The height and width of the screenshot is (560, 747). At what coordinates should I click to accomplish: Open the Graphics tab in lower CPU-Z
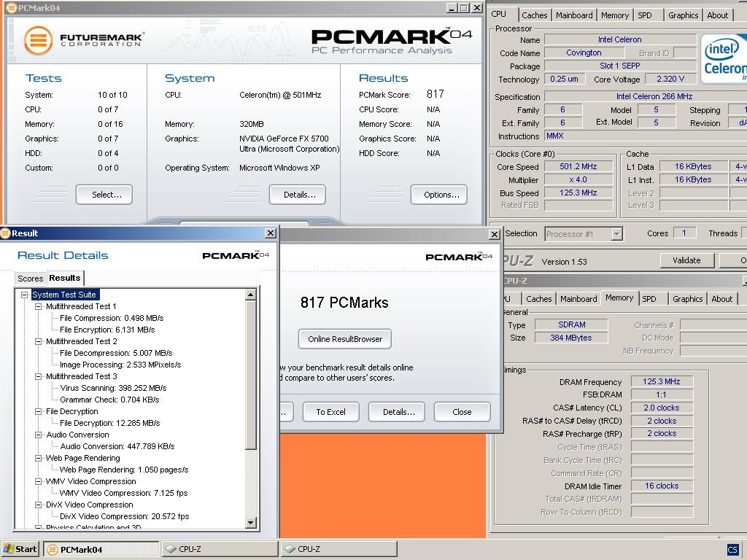pos(687,299)
